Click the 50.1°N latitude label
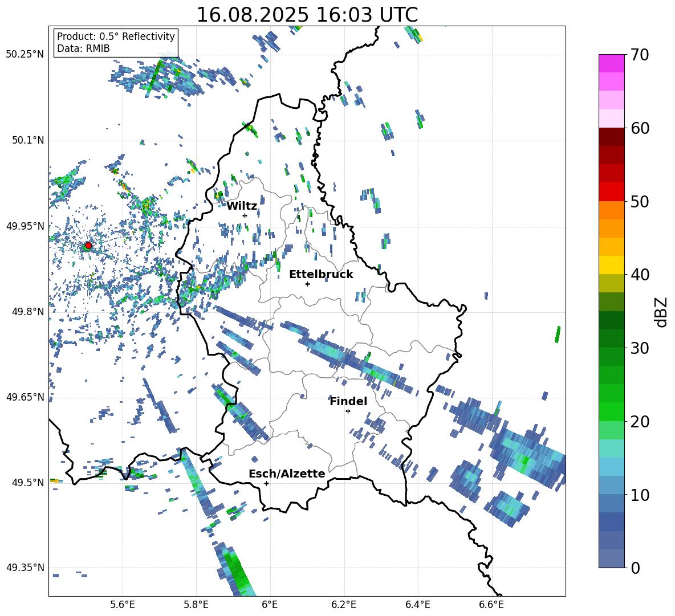 [27, 140]
